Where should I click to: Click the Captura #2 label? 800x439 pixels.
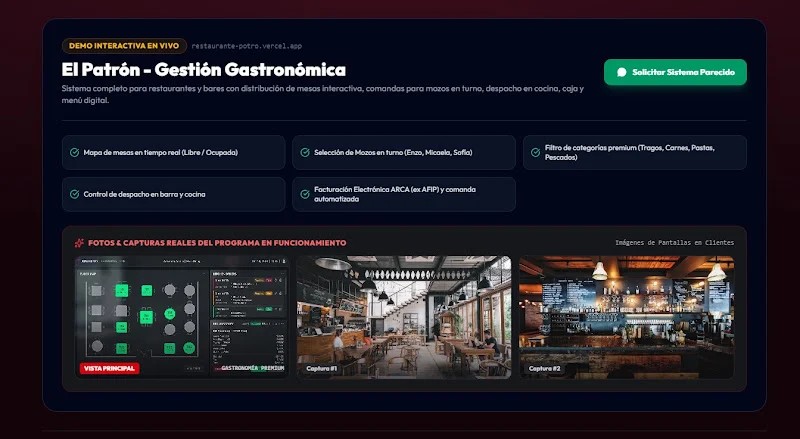click(x=544, y=368)
